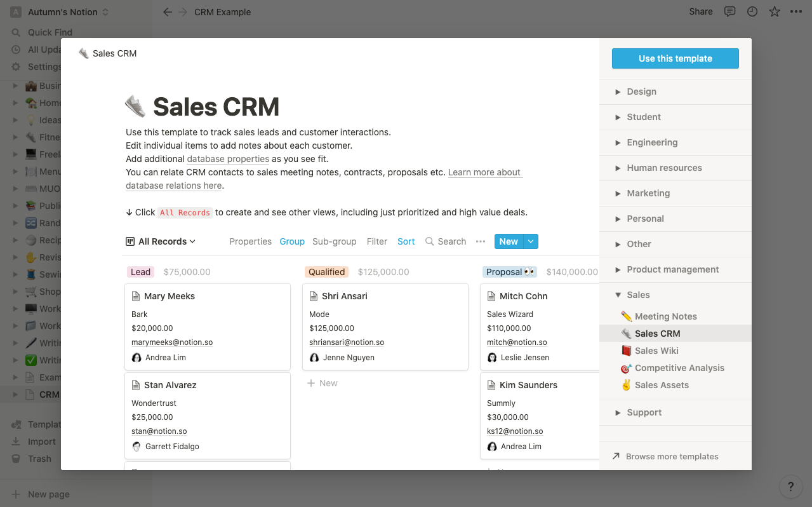Favorite the page with star icon

[775, 11]
